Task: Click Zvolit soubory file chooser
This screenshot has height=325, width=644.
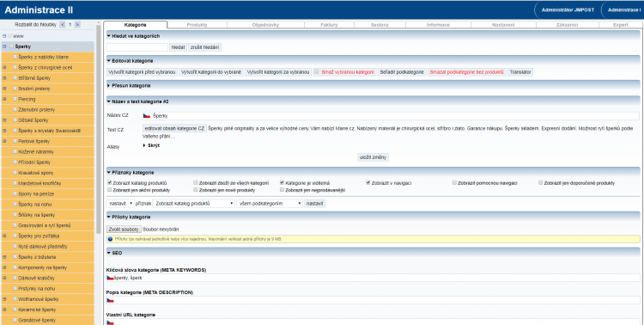Action: [124, 230]
